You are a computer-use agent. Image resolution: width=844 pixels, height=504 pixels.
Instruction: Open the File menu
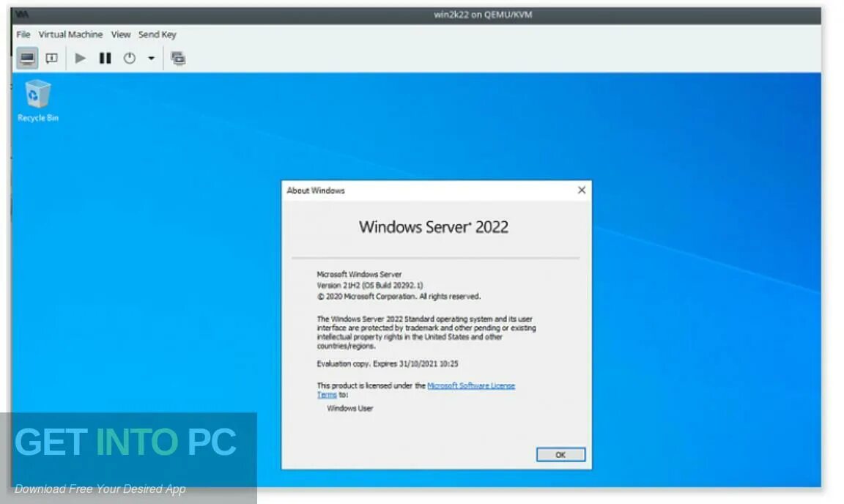coord(23,34)
